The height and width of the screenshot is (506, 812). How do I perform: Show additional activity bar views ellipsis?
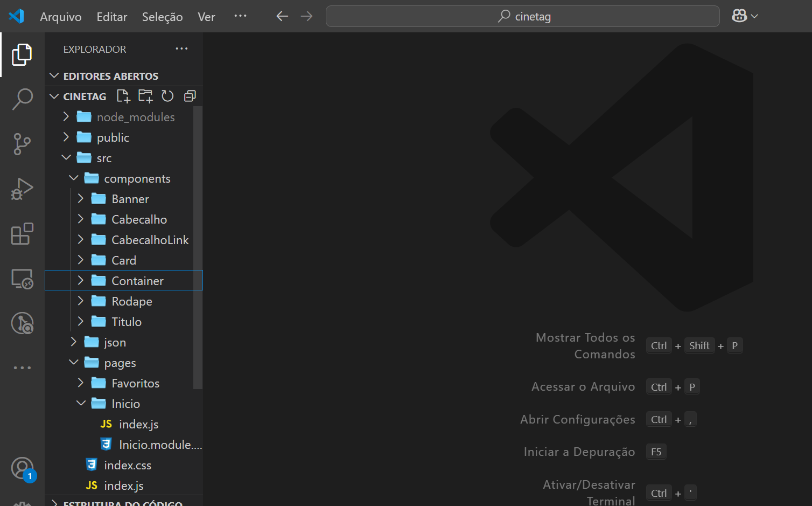click(22, 368)
